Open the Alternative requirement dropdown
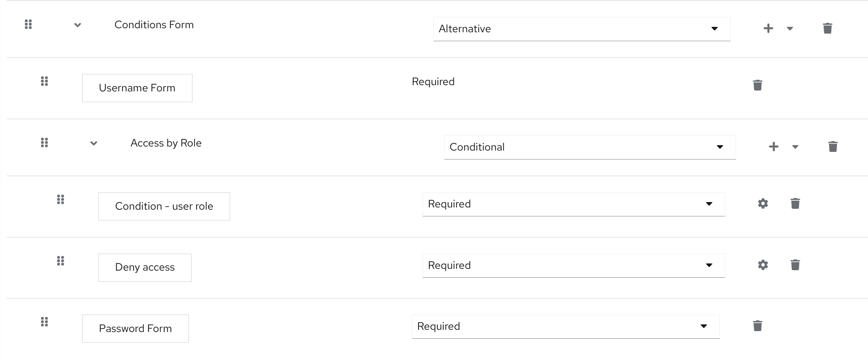 [581, 29]
